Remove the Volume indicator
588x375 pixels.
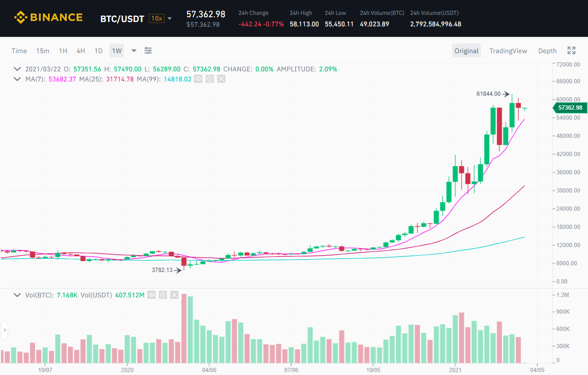pos(174,295)
